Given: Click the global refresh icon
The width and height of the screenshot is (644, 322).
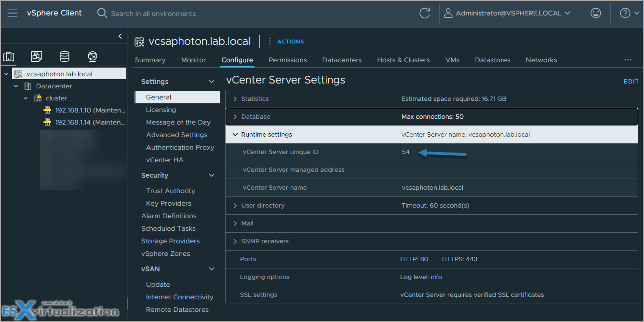Looking at the screenshot, I should 425,13.
